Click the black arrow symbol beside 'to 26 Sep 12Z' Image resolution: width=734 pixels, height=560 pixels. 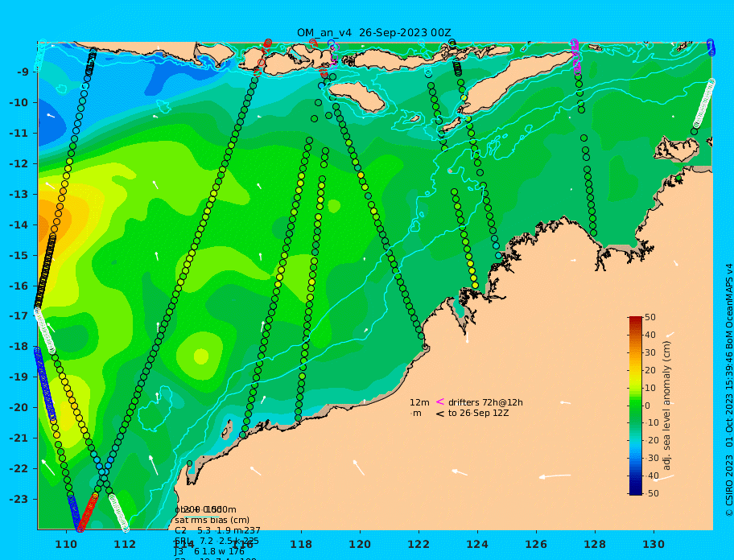pyautogui.click(x=439, y=413)
